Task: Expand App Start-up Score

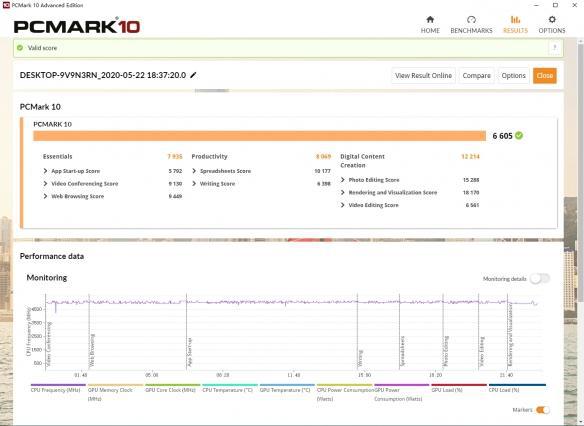Action: coord(45,171)
